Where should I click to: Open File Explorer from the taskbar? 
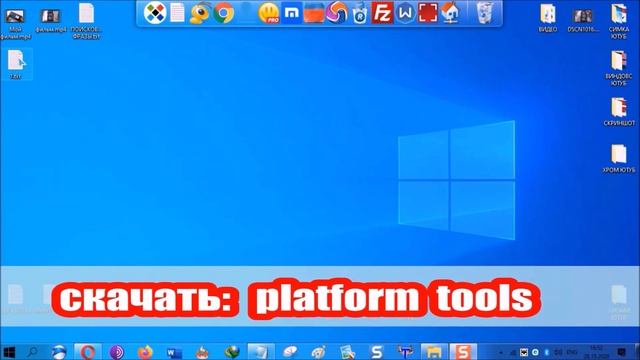pos(434,352)
